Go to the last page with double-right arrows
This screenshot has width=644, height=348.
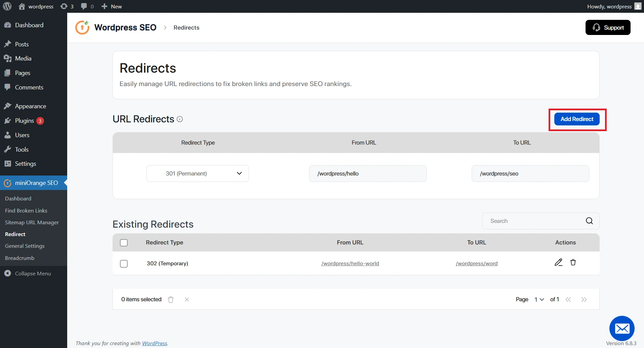(584, 300)
